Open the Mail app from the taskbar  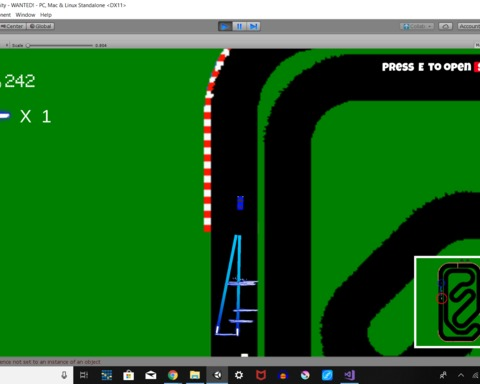tap(151, 375)
